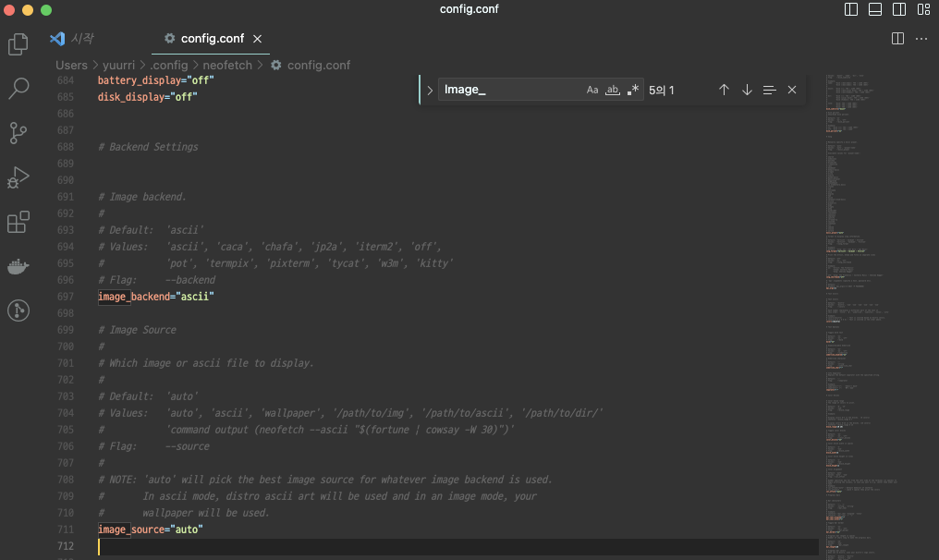Toggle match case in find
This screenshot has width=939, height=560.
click(x=591, y=90)
